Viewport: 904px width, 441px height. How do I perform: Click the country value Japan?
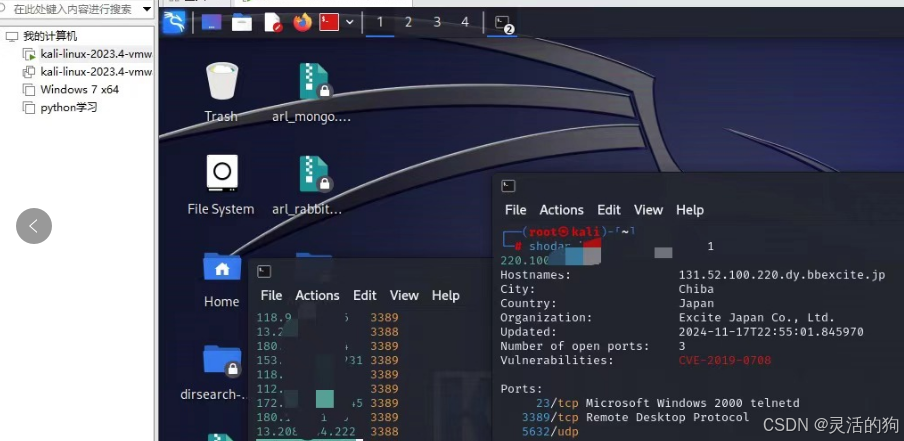point(696,303)
